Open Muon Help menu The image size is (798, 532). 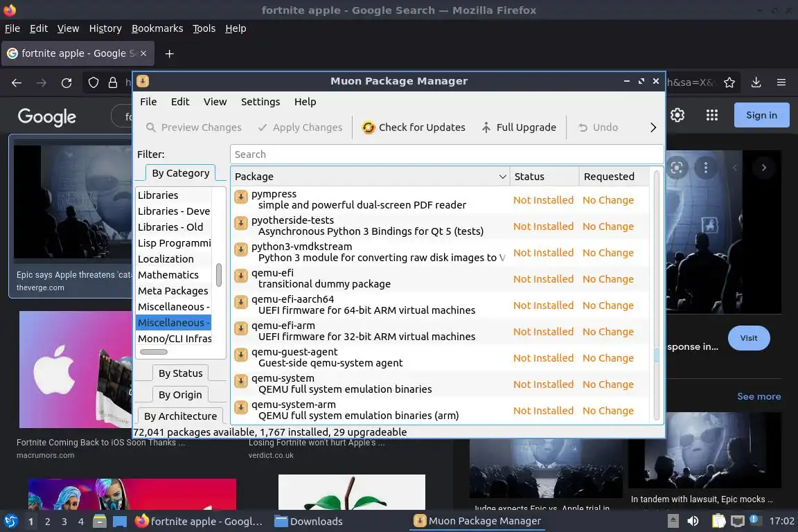pos(305,102)
